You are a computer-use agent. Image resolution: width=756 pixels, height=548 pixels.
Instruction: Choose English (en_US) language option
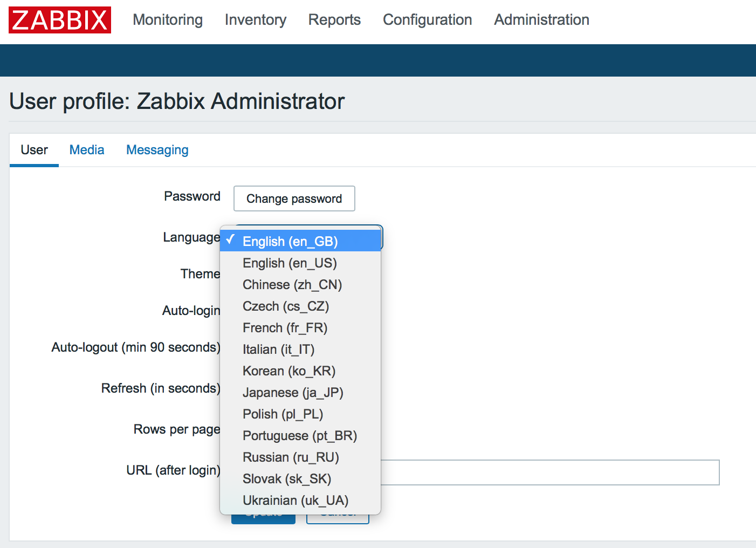coord(300,263)
